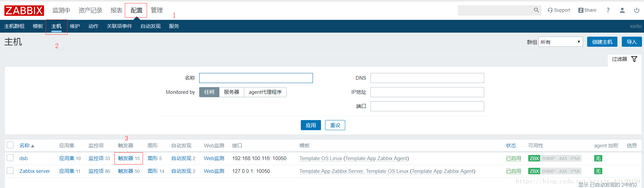This screenshot has width=644, height=188.
Task: Switch to the 服务 submenu
Action: pyautogui.click(x=174, y=26)
